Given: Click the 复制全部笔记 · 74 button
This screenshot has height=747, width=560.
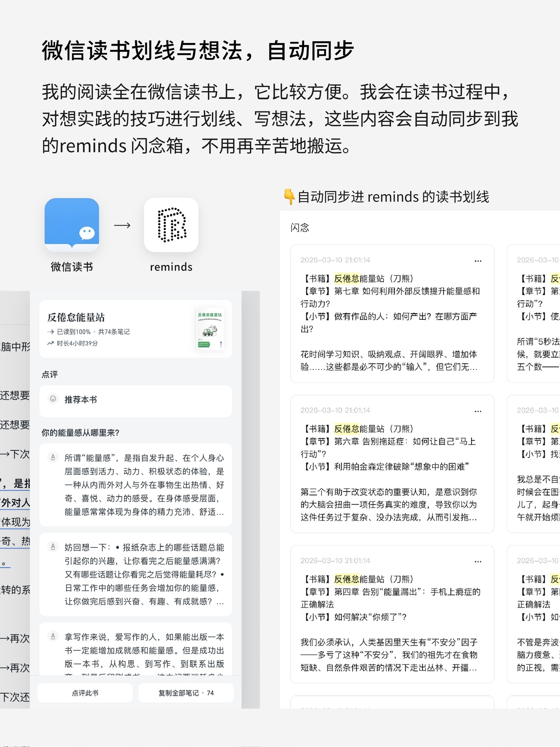Looking at the screenshot, I should pos(186,693).
